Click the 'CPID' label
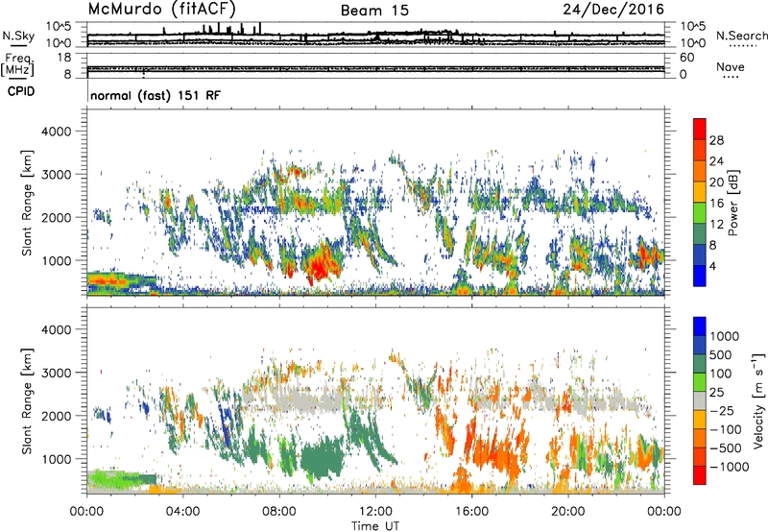768x532 pixels. (21, 91)
